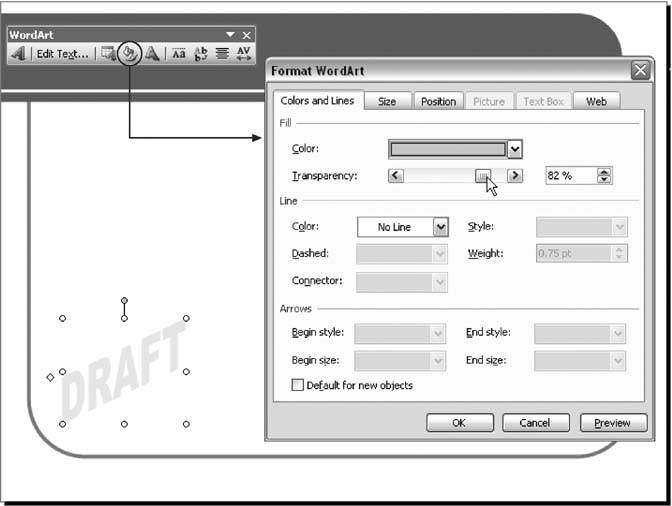Open the WordArt Shape icon

point(152,54)
